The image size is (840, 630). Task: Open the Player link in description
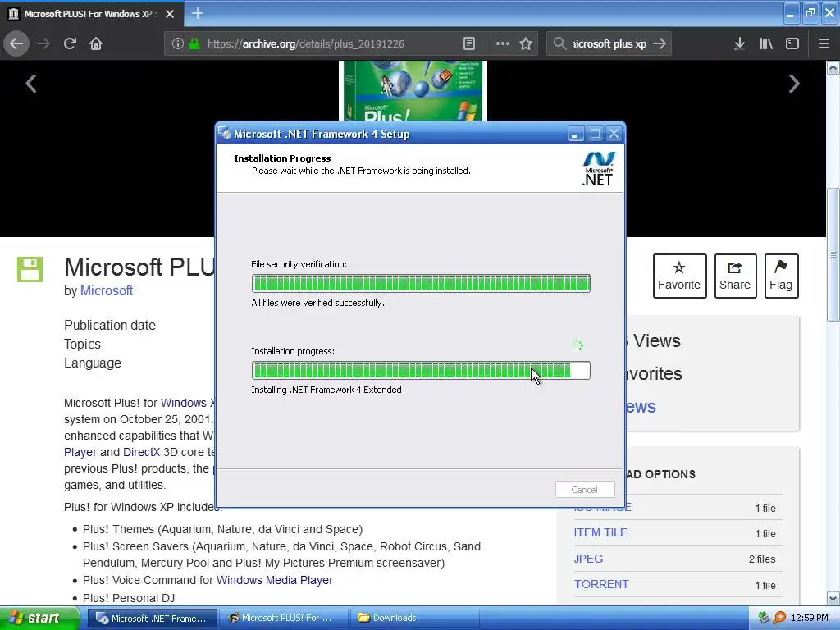point(80,452)
